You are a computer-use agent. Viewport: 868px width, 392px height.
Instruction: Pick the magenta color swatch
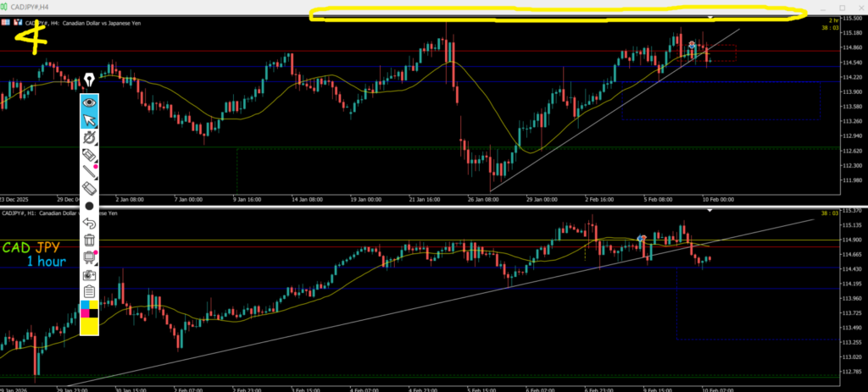pos(84,314)
